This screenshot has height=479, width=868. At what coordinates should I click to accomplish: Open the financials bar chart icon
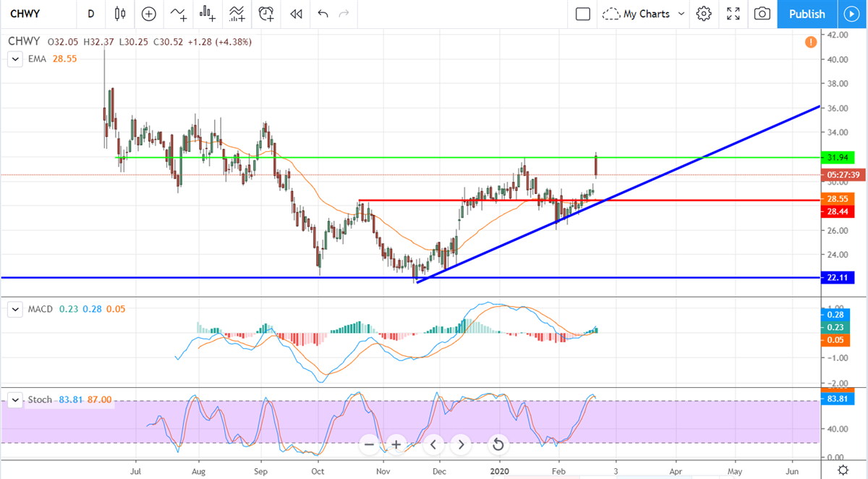[208, 14]
